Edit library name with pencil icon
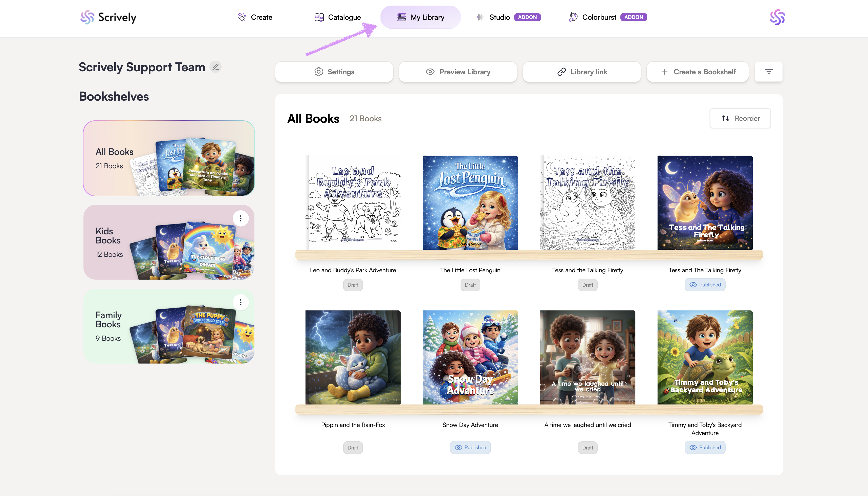 pos(215,67)
